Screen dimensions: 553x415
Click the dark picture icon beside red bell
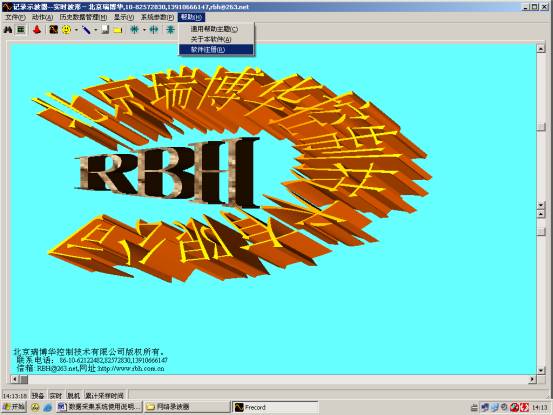53,30
